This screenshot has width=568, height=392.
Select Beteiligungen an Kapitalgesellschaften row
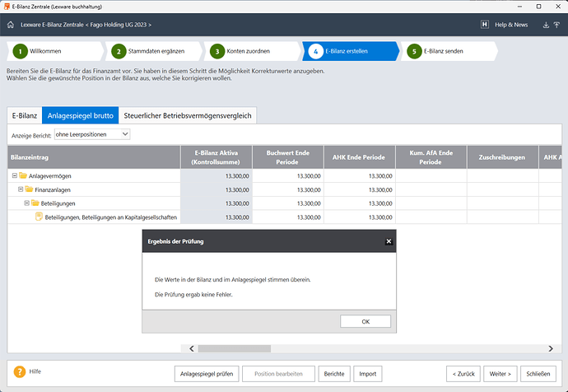pos(111,217)
